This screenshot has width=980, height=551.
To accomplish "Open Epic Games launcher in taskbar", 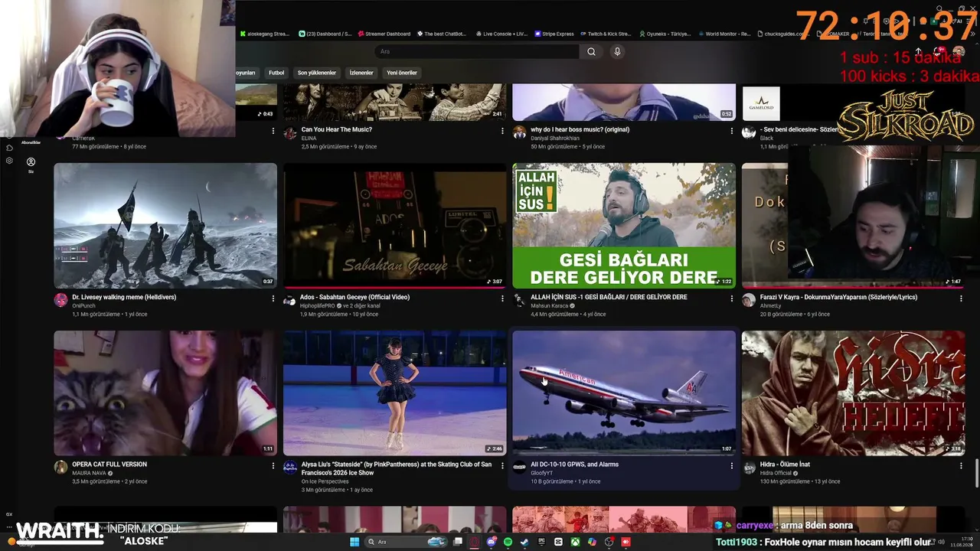I will click(541, 542).
